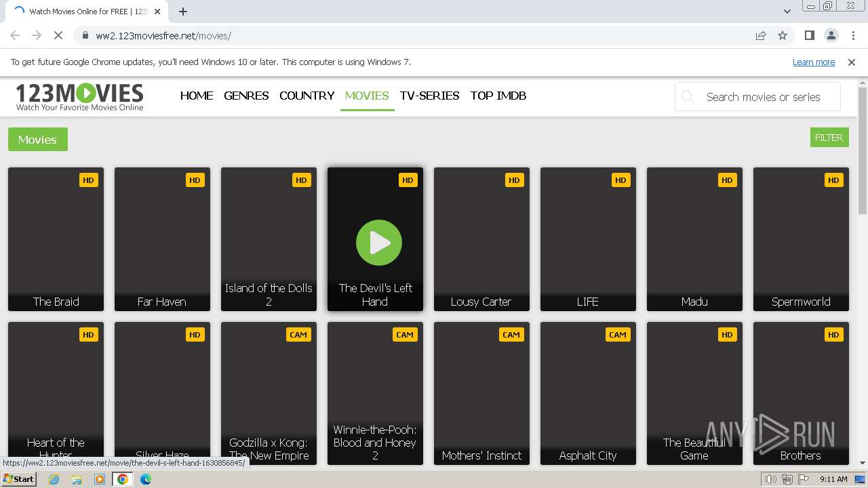Open the tab search dropdown arrow
Screen dimensions: 868x488
pos(787,12)
